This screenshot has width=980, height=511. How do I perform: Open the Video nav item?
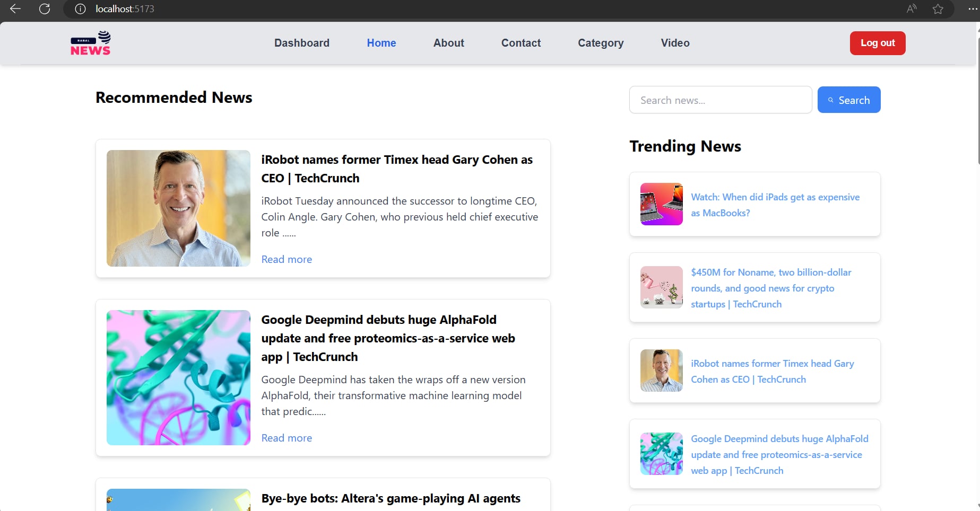point(675,43)
